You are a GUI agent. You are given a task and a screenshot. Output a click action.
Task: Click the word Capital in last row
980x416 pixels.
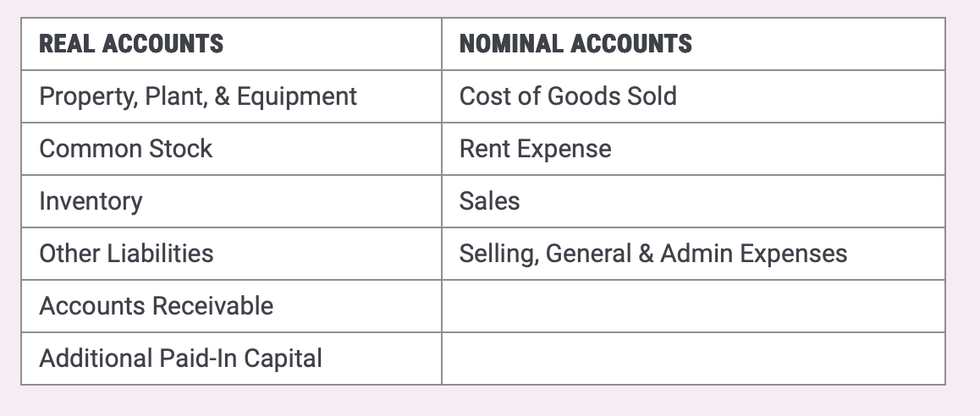283,359
